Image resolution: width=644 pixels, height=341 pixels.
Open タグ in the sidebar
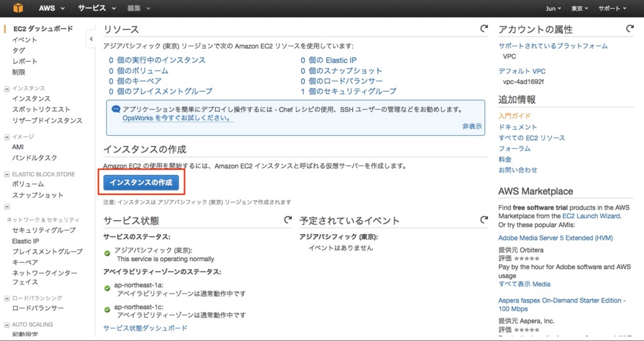[x=18, y=50]
